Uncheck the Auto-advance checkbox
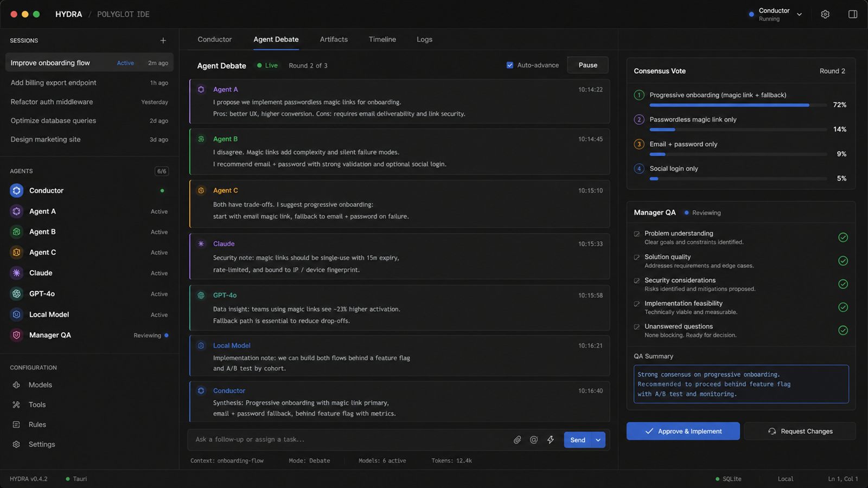 coord(510,65)
